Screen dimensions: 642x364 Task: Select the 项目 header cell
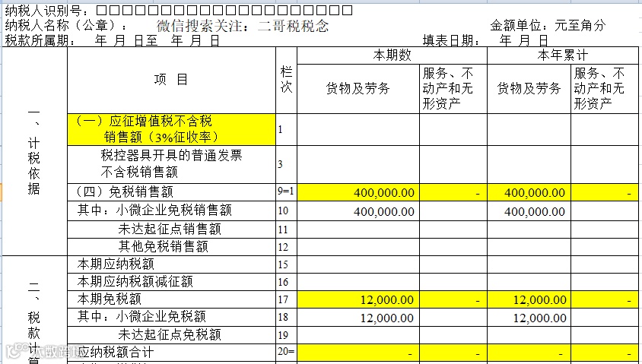tap(172, 80)
